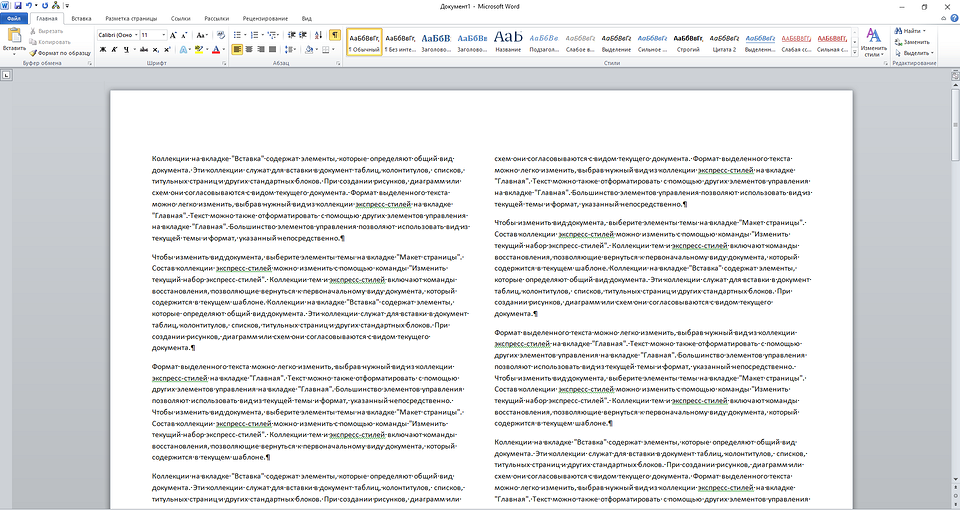
Task: Open the Разметка страницы tab
Action: [131, 18]
